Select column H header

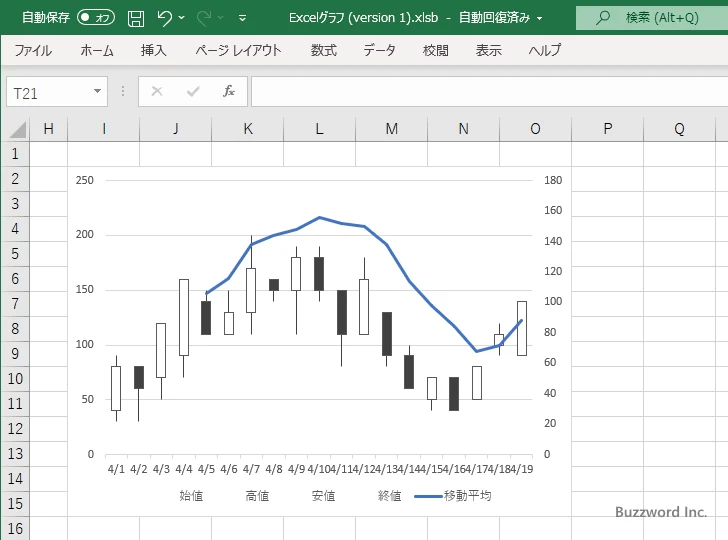point(48,129)
